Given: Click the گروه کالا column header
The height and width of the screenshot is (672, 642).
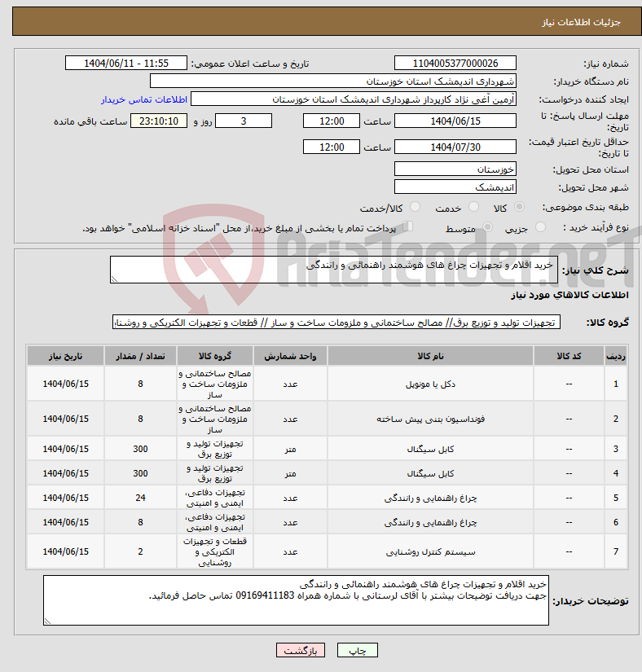Looking at the screenshot, I should 215,356.
